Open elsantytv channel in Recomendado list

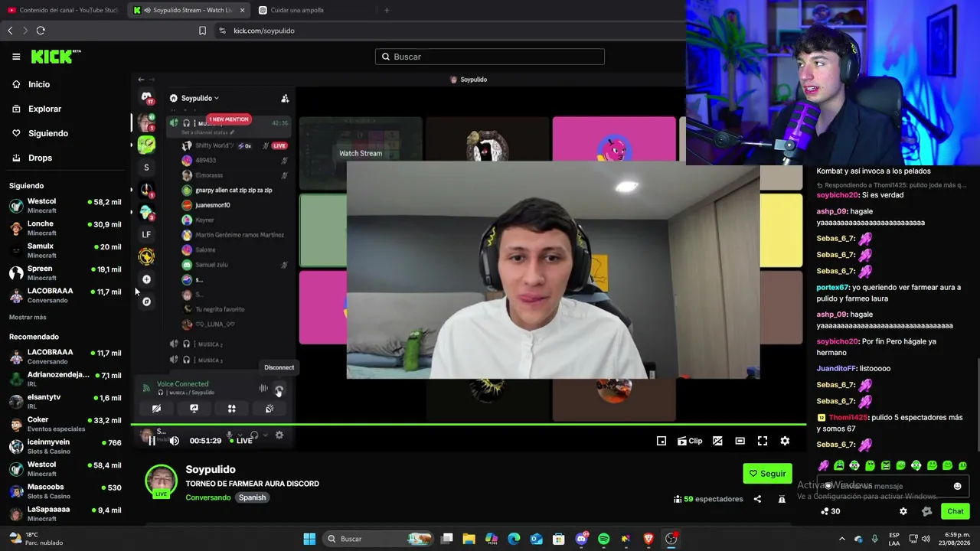point(65,401)
